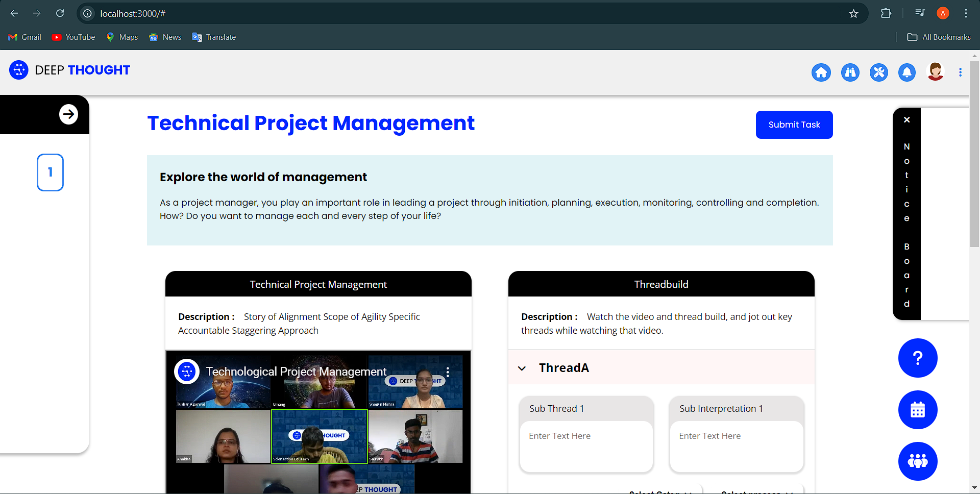Open Gmail bookmark
Image resolution: width=980 pixels, height=494 pixels.
[25, 37]
